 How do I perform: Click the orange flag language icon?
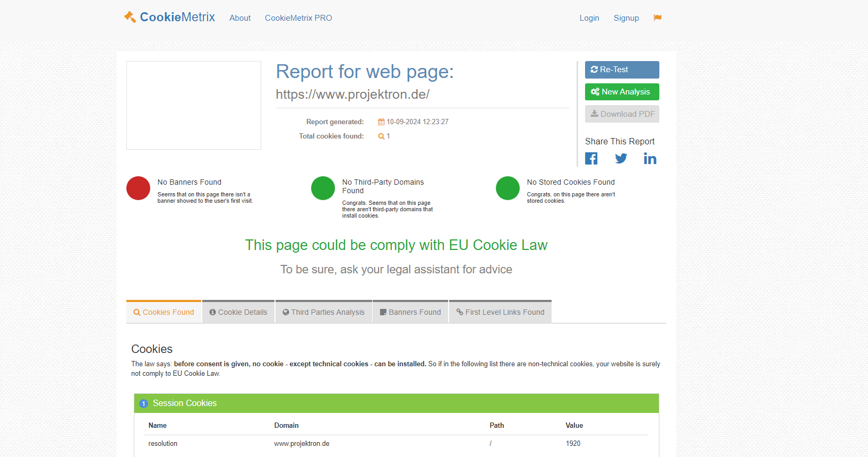point(657,18)
